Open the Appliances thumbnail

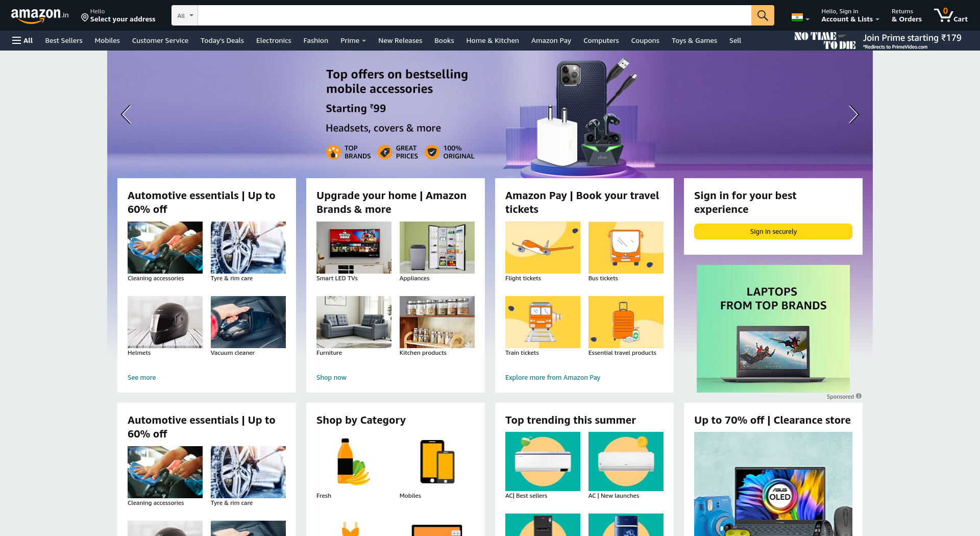tap(437, 248)
